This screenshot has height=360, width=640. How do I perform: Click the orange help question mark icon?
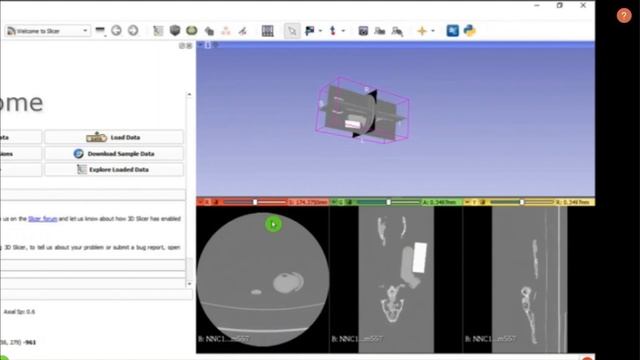point(624,16)
